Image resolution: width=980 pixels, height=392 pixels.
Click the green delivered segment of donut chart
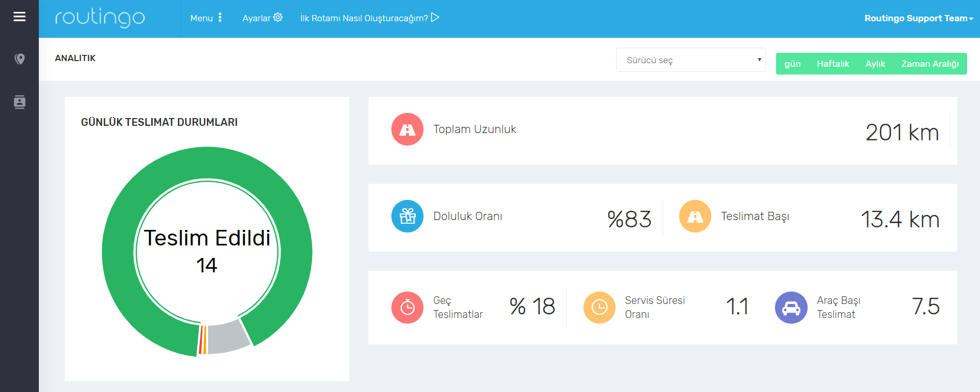(x=207, y=163)
